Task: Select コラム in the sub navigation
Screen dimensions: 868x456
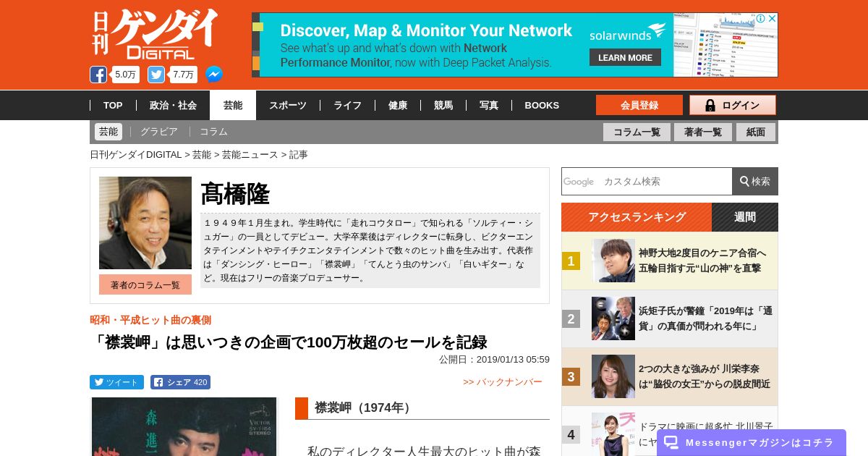Action: pyautogui.click(x=213, y=132)
